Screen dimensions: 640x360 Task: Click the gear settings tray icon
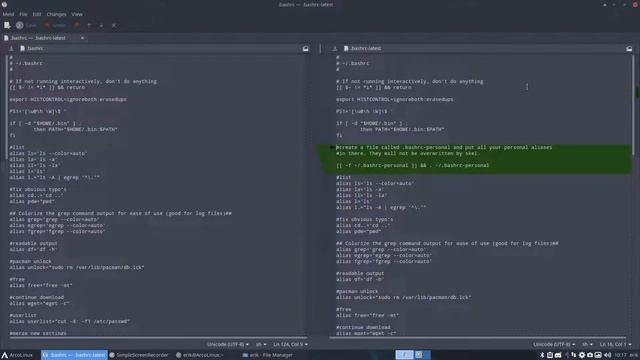coord(582,355)
